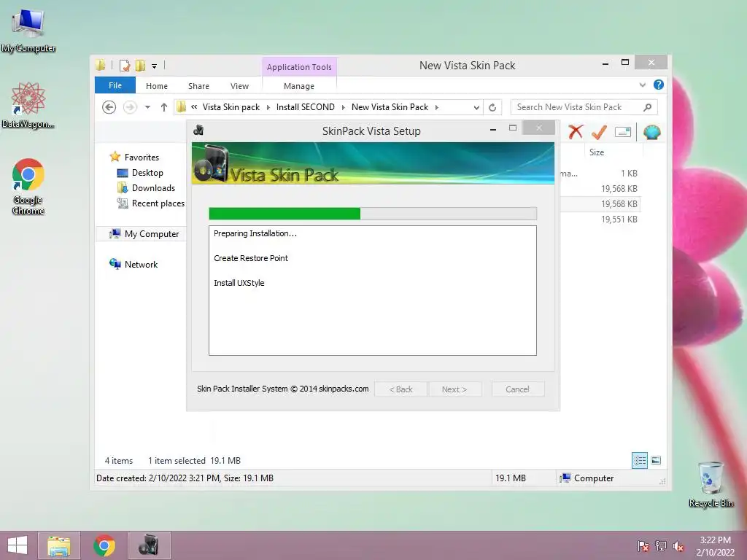747x560 pixels.
Task: Select the file row sized 1 KB
Action: pos(600,174)
